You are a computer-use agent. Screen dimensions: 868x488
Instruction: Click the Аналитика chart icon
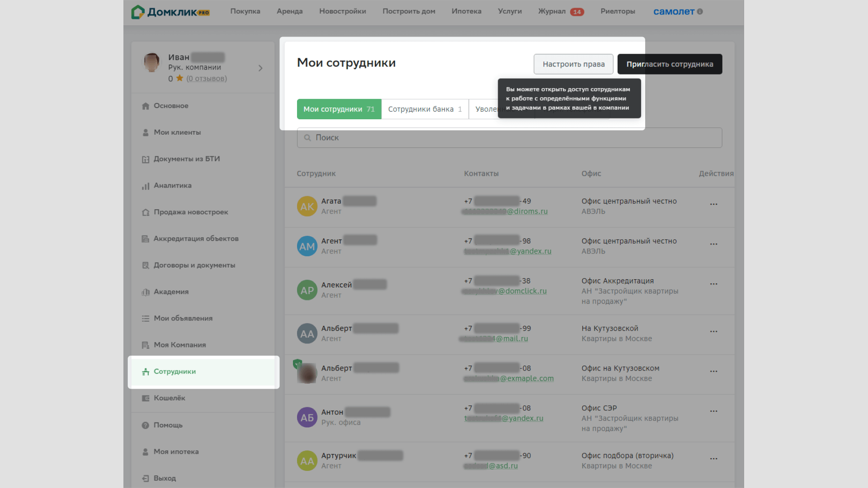click(x=146, y=186)
